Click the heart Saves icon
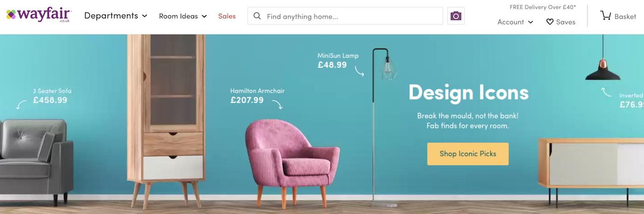Viewport: 644px width, 214px height. (x=550, y=22)
